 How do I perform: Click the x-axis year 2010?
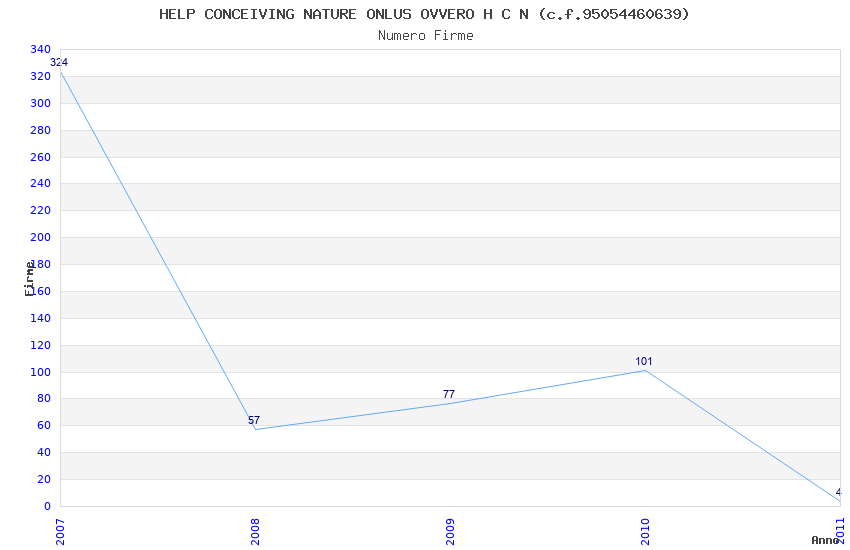click(645, 532)
